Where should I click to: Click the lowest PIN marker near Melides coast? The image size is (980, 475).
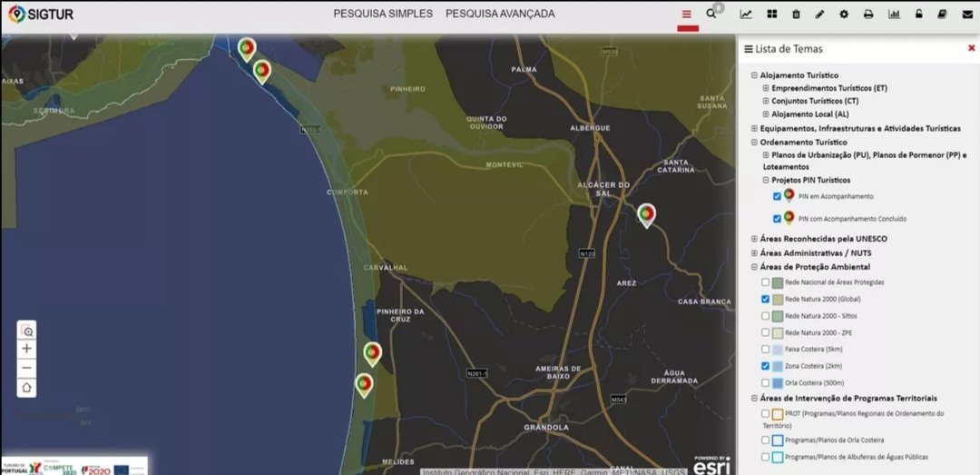point(365,385)
